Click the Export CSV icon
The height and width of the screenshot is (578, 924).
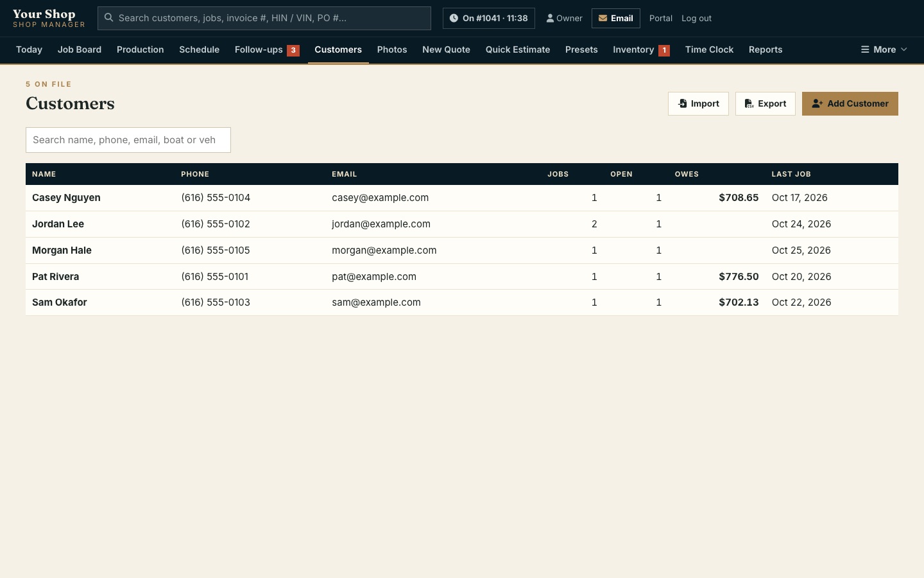click(749, 103)
